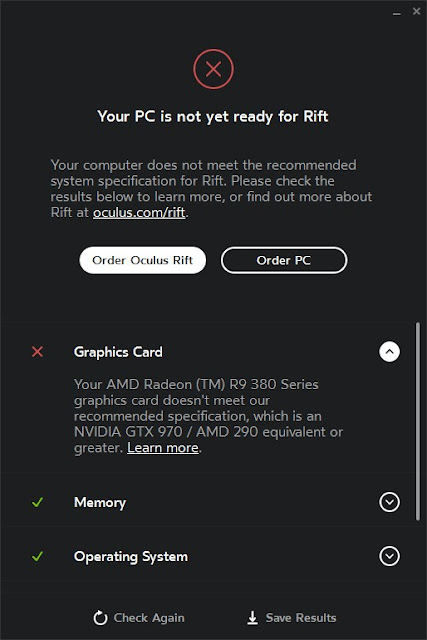Expand the Operating System section
This screenshot has width=427, height=640.
pyautogui.click(x=389, y=556)
